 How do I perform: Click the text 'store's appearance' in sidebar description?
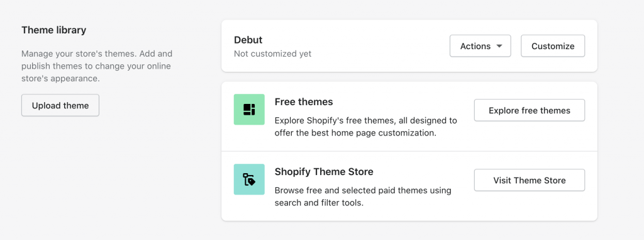[x=60, y=78]
